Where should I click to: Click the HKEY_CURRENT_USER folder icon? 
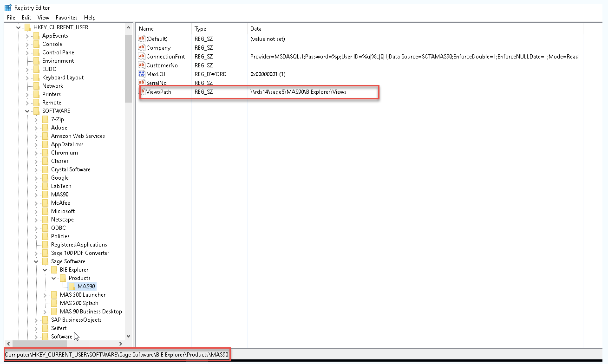click(27, 27)
